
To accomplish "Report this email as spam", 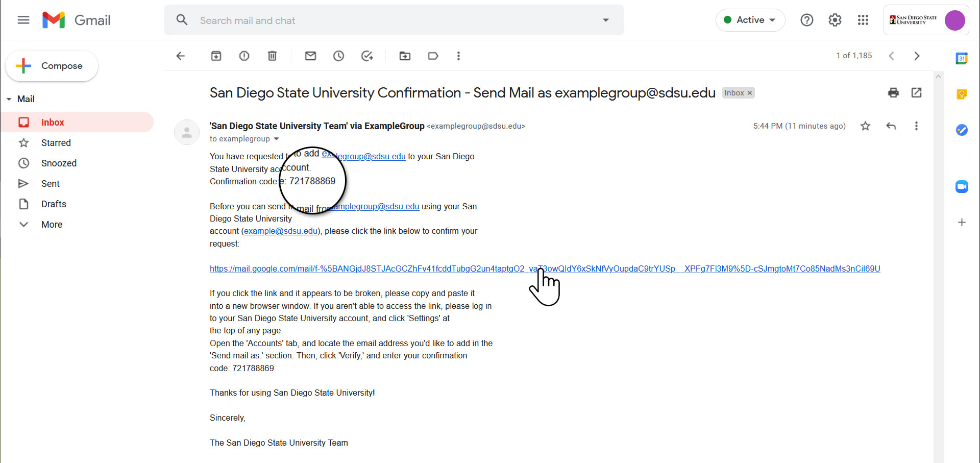I will [x=244, y=56].
